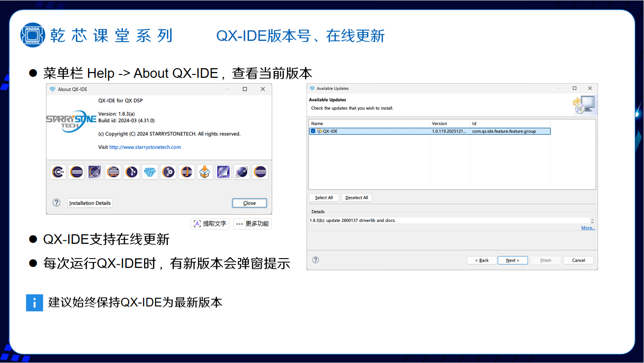644x363 pixels.
Task: Go to Next step of update wizard
Action: point(512,260)
